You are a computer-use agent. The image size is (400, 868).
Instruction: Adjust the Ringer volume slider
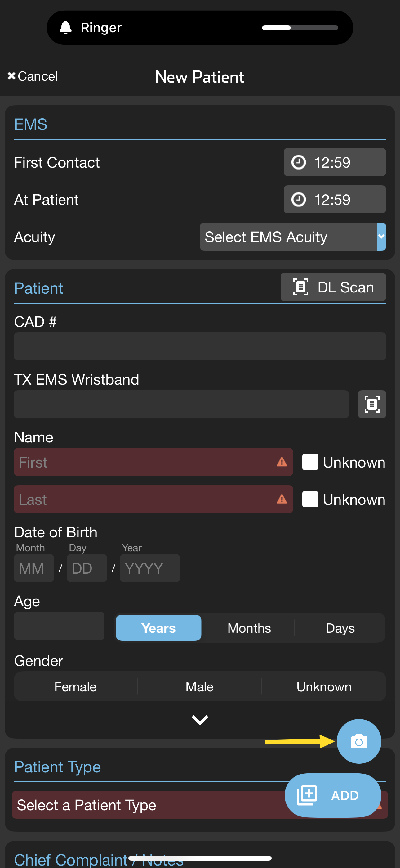point(300,28)
